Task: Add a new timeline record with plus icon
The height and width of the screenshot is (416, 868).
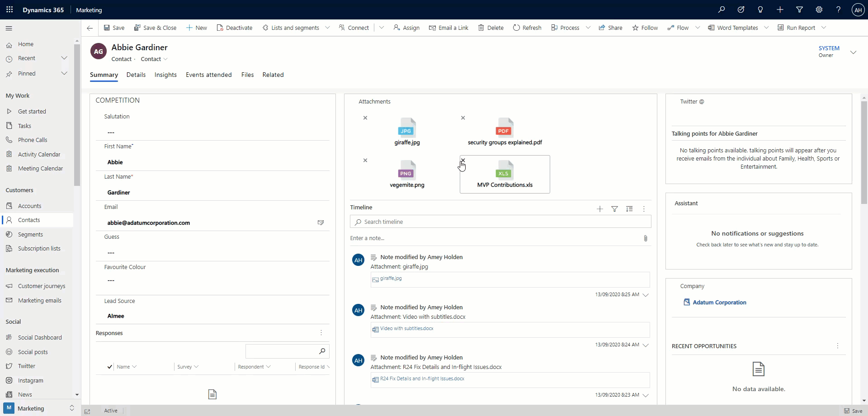Action: tap(600, 209)
